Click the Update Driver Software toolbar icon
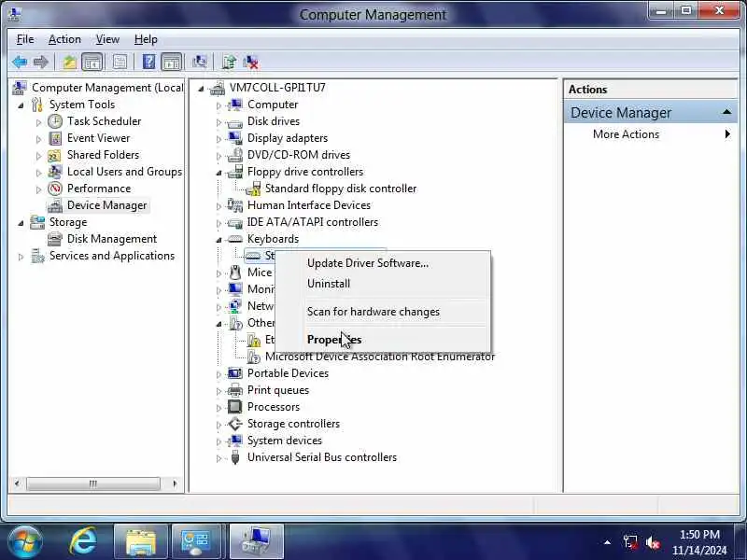Viewport: 747px width, 560px height. pos(229,62)
